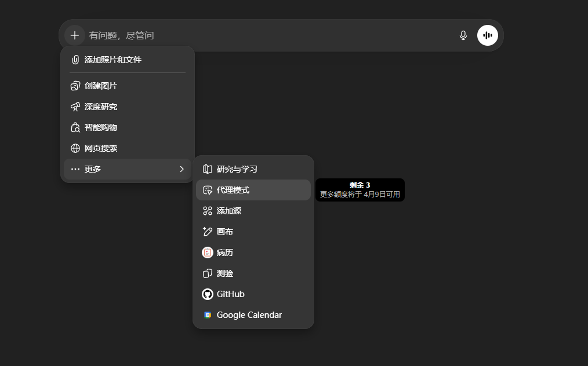Click the paperclip icon for adding files

75,60
